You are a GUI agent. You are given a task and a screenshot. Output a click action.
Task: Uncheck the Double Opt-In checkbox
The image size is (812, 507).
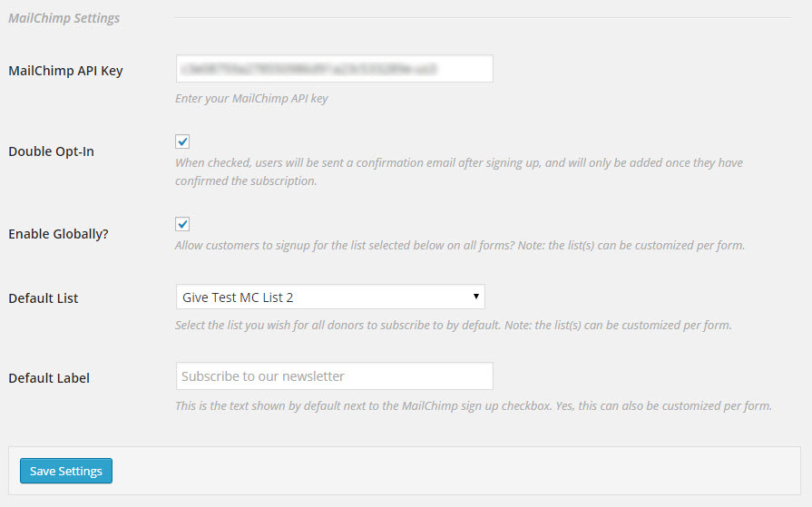(x=182, y=141)
